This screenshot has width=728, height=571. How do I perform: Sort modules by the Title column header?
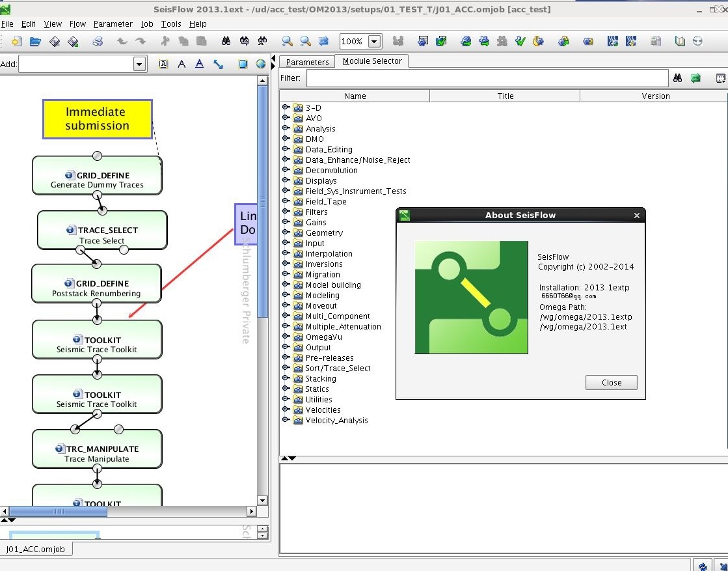(505, 96)
